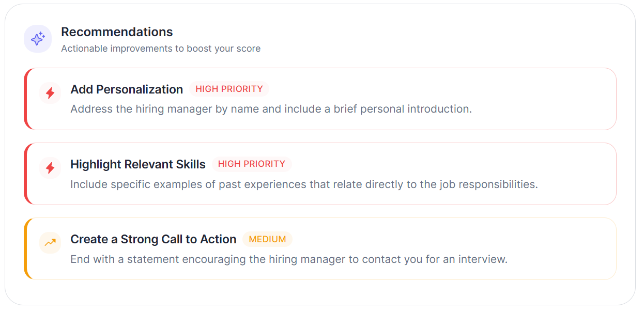Select the lightning bolt icon on Highlight Relevant Skills
644x312 pixels.
[50, 168]
